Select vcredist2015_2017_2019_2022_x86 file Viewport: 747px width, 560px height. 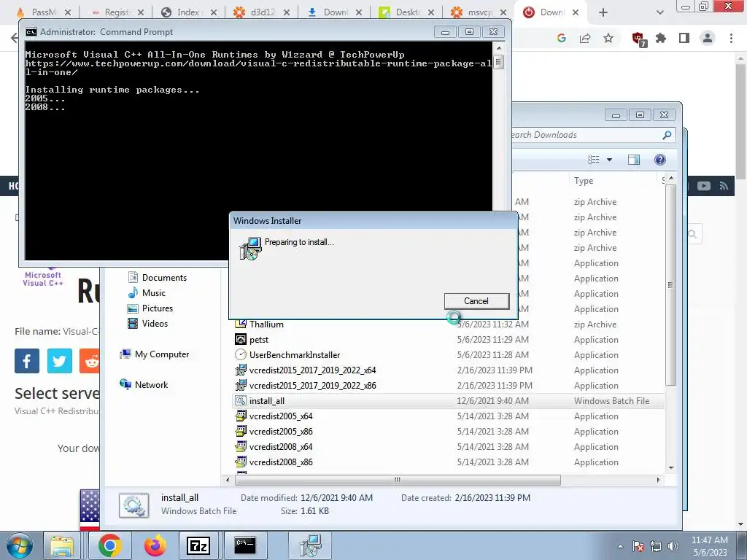tap(447, 385)
